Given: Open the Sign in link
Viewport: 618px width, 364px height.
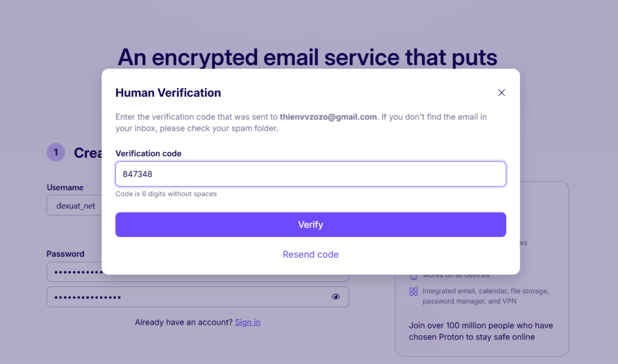Looking at the screenshot, I should (247, 322).
